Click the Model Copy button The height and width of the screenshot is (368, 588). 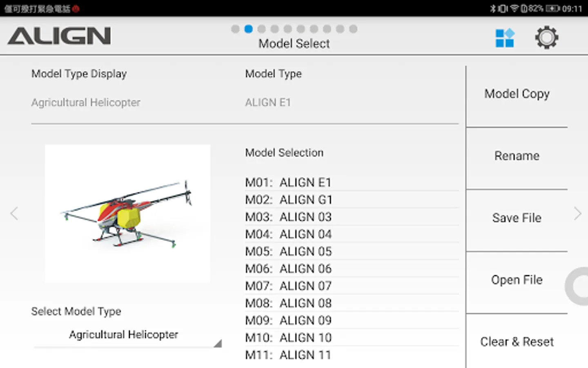(517, 94)
